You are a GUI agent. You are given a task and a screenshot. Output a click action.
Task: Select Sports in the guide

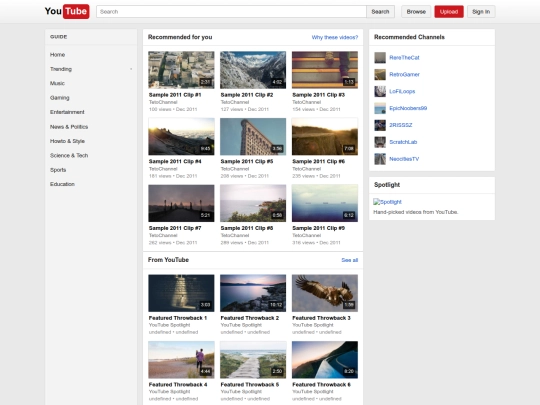pyautogui.click(x=58, y=170)
